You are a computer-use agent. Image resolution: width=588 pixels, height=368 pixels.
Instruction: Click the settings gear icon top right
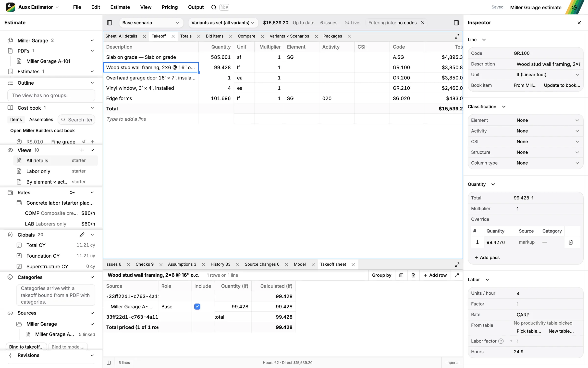575,7
